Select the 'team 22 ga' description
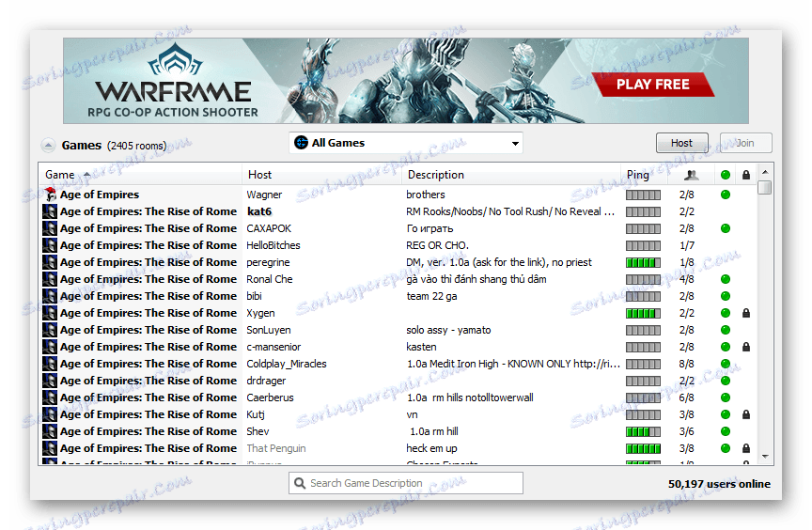The height and width of the screenshot is (530, 812). pyautogui.click(x=431, y=296)
